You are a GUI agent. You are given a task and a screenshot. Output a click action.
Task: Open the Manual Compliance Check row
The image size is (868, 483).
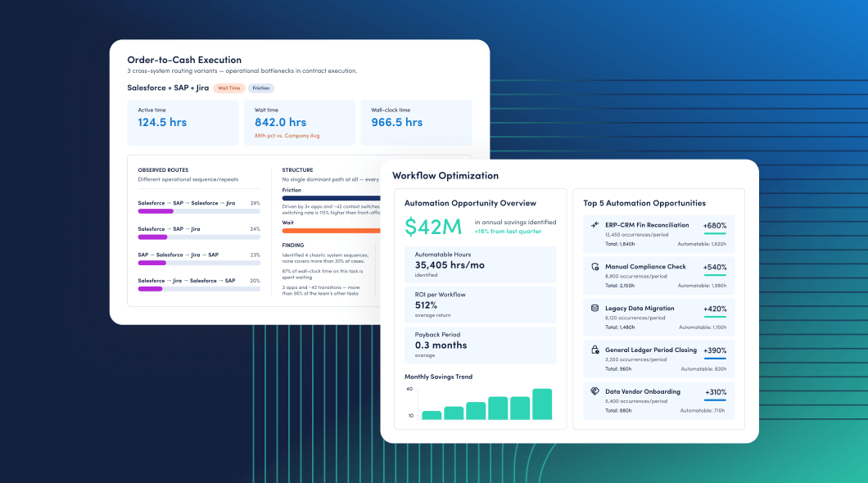tap(658, 276)
